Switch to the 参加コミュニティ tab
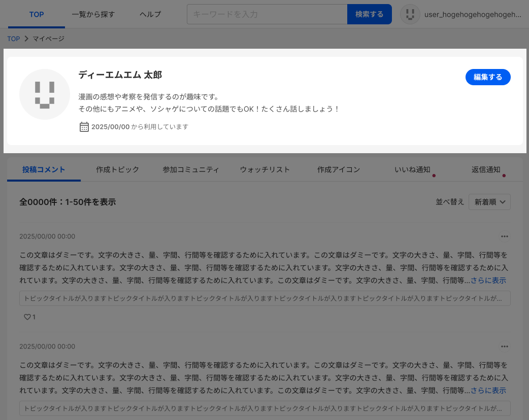Image resolution: width=529 pixels, height=420 pixels. click(x=191, y=170)
